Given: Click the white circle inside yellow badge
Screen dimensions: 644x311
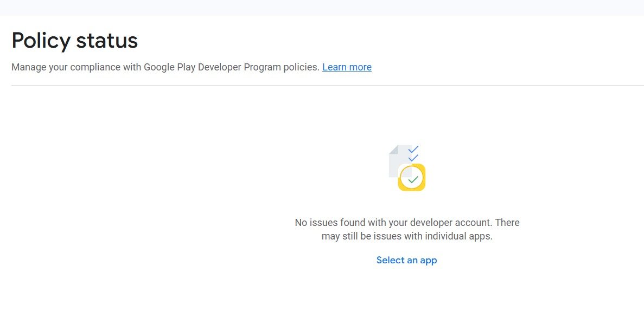Looking at the screenshot, I should click(412, 178).
